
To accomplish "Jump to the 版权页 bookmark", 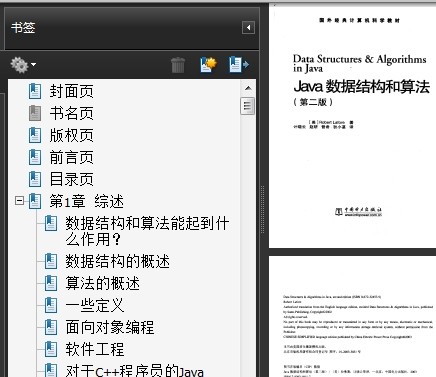I will coord(71,135).
